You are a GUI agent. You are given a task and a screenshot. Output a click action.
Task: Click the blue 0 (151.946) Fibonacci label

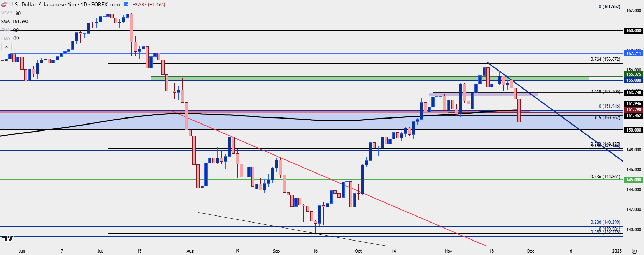coord(609,106)
